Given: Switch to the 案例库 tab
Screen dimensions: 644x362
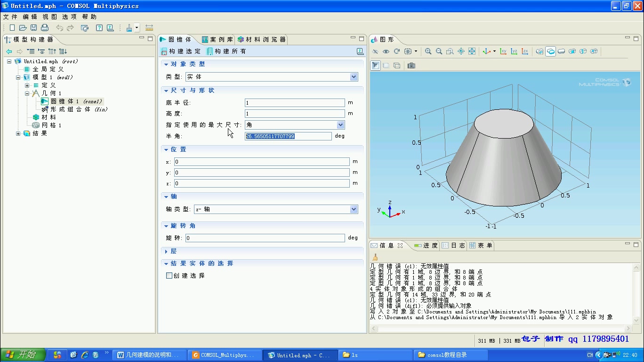Looking at the screenshot, I should [217, 40].
